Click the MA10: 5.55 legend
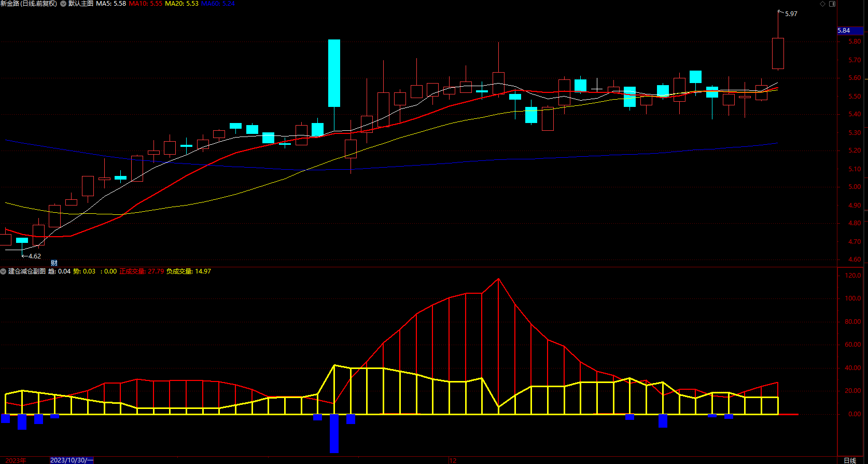This screenshot has height=464, width=868. pos(146,4)
